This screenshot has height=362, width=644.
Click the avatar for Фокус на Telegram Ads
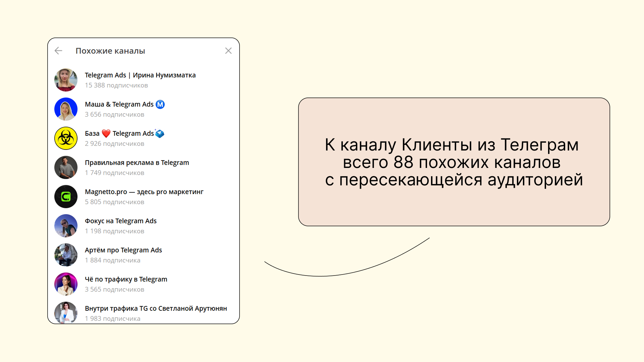click(66, 226)
